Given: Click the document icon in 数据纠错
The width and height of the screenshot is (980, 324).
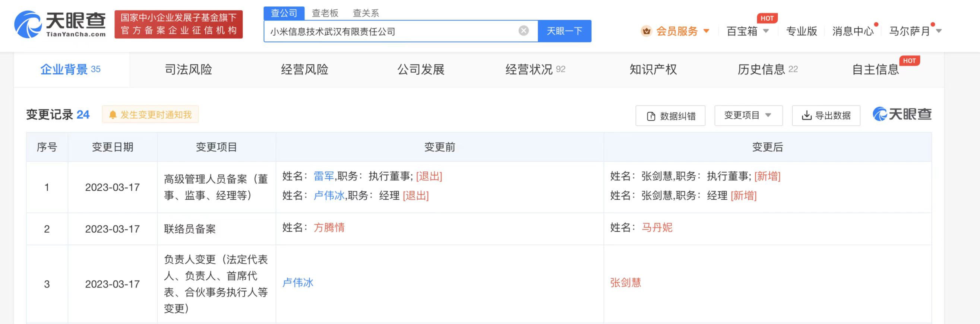Looking at the screenshot, I should 651,116.
